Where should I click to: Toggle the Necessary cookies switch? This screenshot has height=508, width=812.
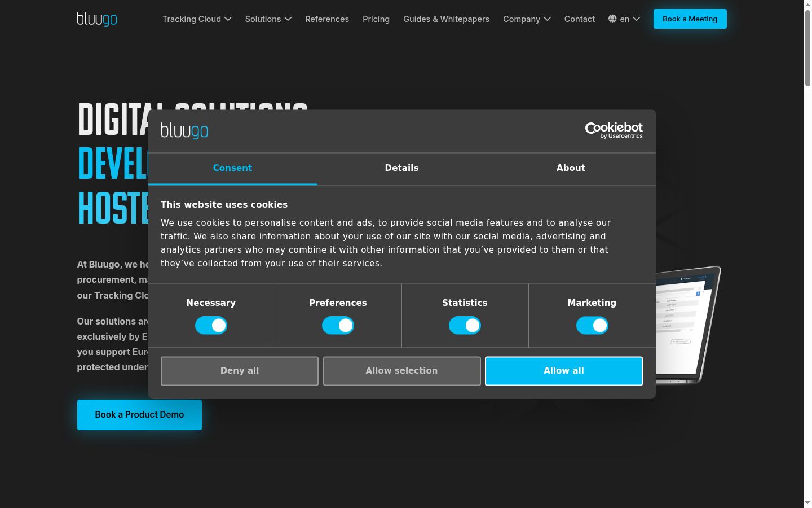click(211, 326)
